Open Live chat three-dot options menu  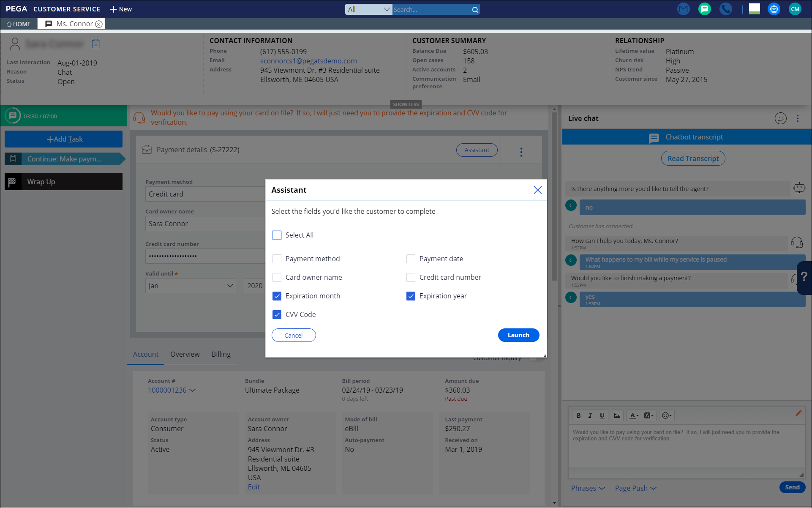tap(798, 118)
